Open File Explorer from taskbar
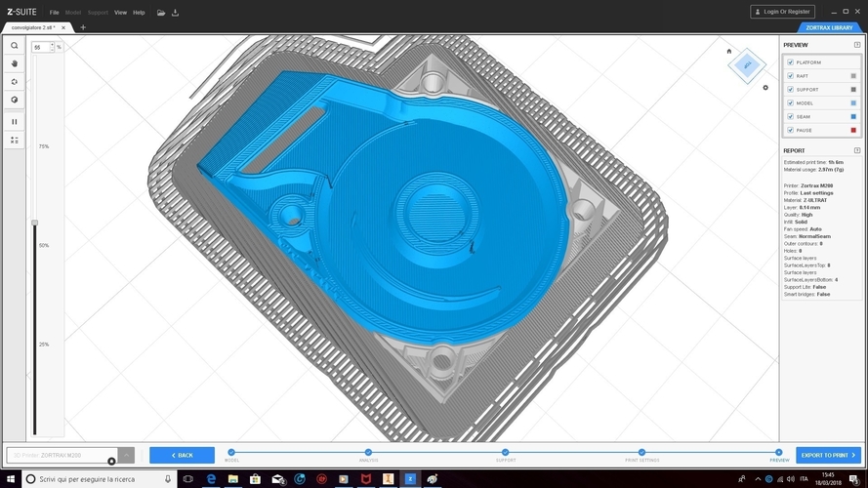Screen dimensions: 868x488 click(x=233, y=479)
